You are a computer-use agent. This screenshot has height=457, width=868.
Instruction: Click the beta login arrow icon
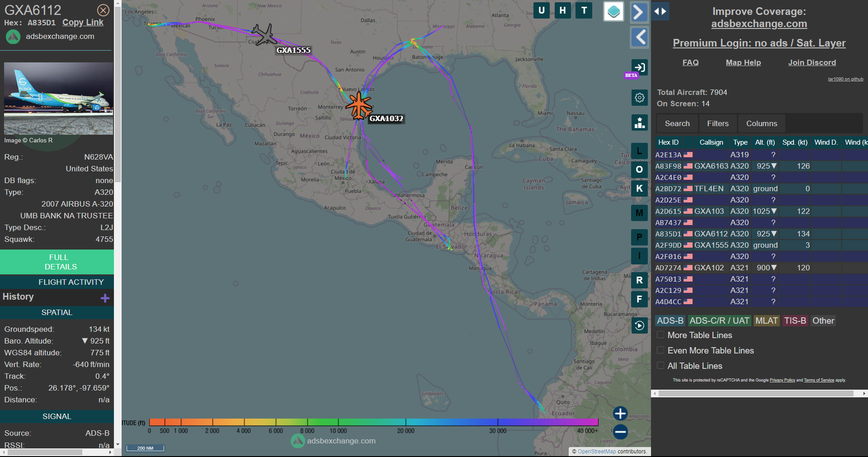point(639,68)
